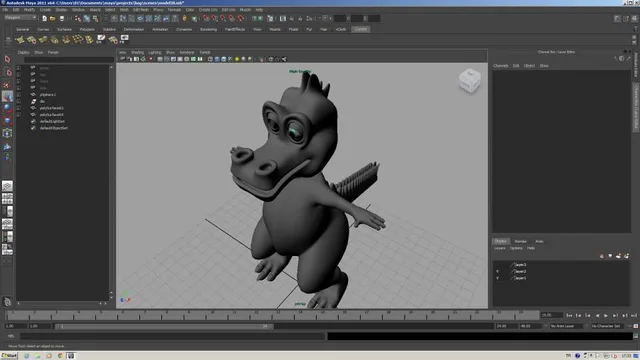640x360 pixels.
Task: Click the yellow light icon in viewport toolbar
Action: point(237,59)
